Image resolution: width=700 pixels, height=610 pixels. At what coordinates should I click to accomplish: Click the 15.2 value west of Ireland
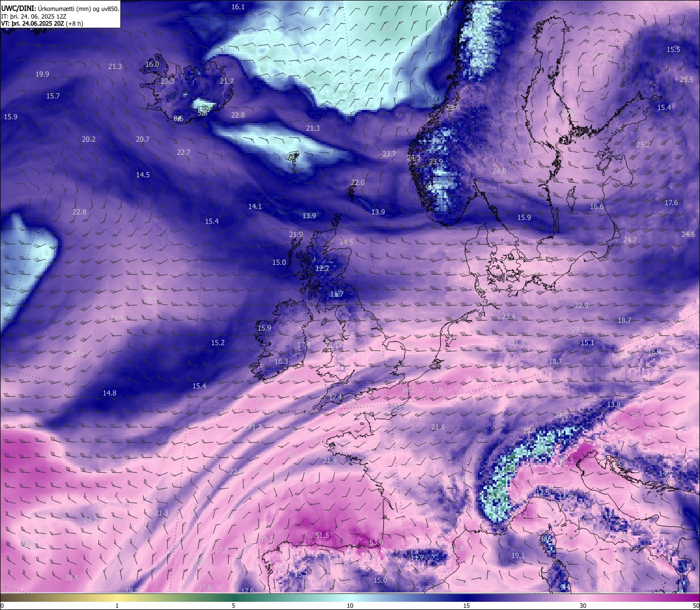218,342
